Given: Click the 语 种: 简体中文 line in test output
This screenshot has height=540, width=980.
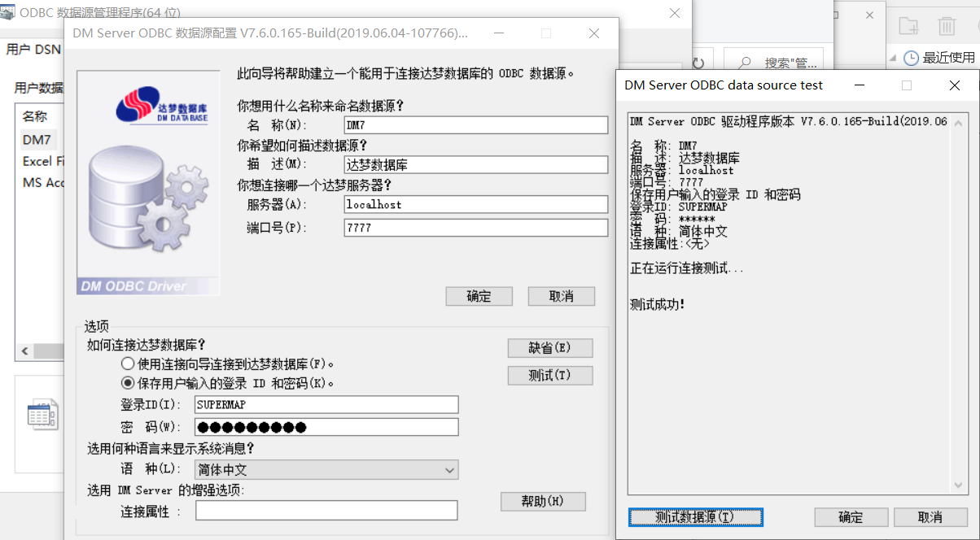Looking at the screenshot, I should pyautogui.click(x=679, y=232).
